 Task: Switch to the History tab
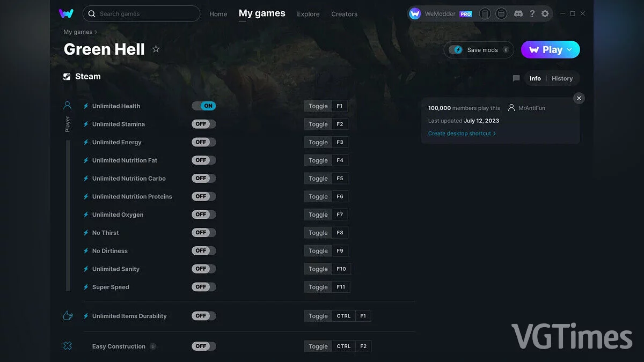click(562, 78)
